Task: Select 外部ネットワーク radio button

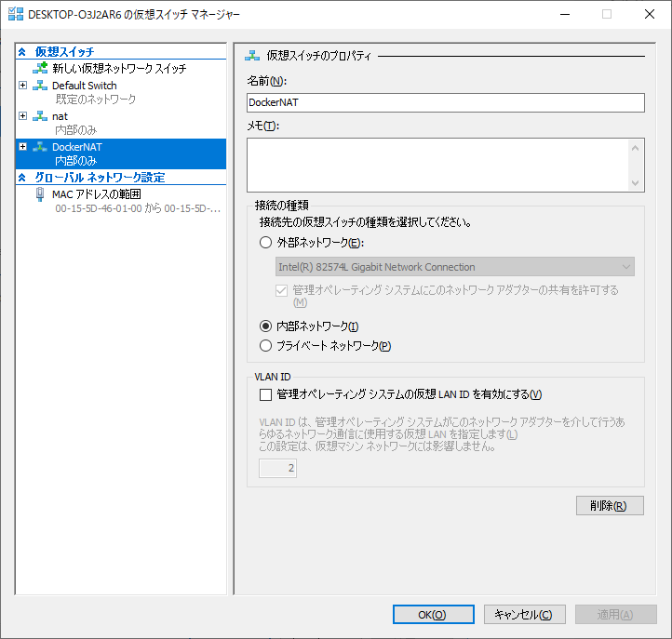Action: tap(265, 243)
